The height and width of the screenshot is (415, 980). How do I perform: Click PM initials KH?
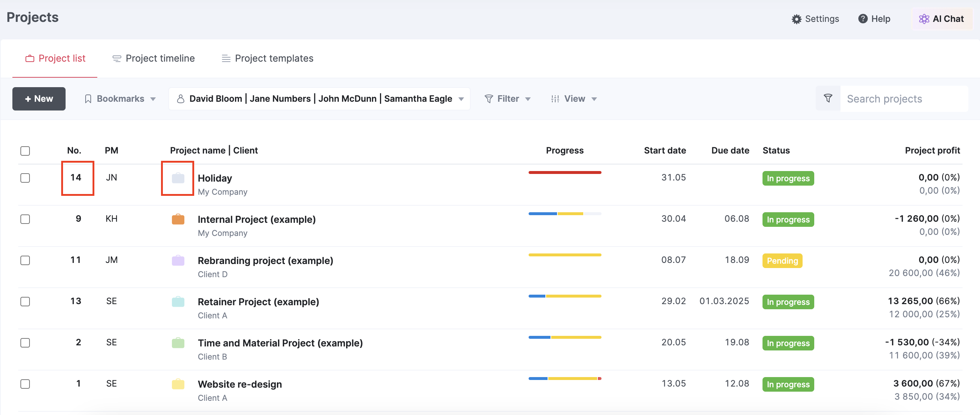pyautogui.click(x=111, y=218)
